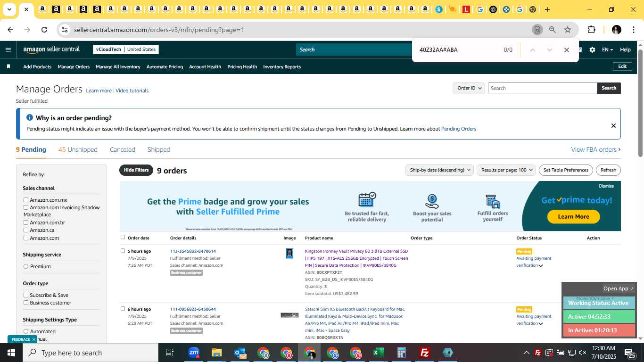
Task: Open the Order ID search type dropdown
Action: pyautogui.click(x=469, y=88)
